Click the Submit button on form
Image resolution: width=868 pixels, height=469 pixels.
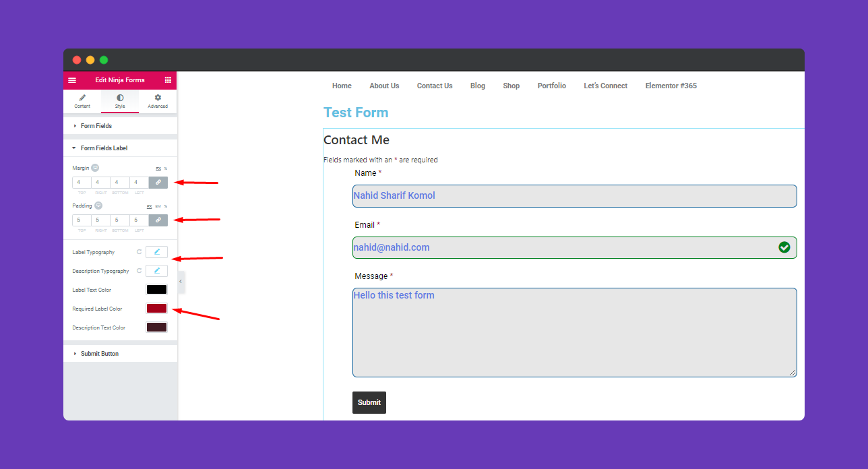click(x=369, y=402)
